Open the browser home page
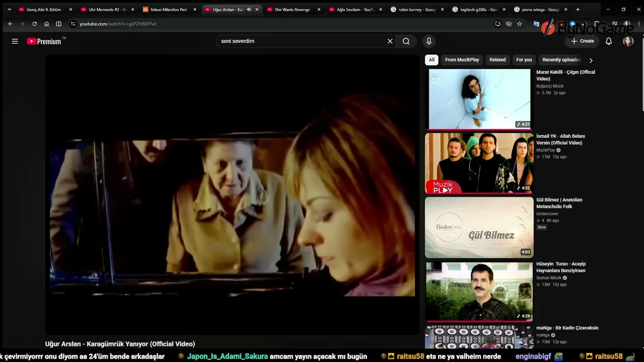 [x=46, y=24]
